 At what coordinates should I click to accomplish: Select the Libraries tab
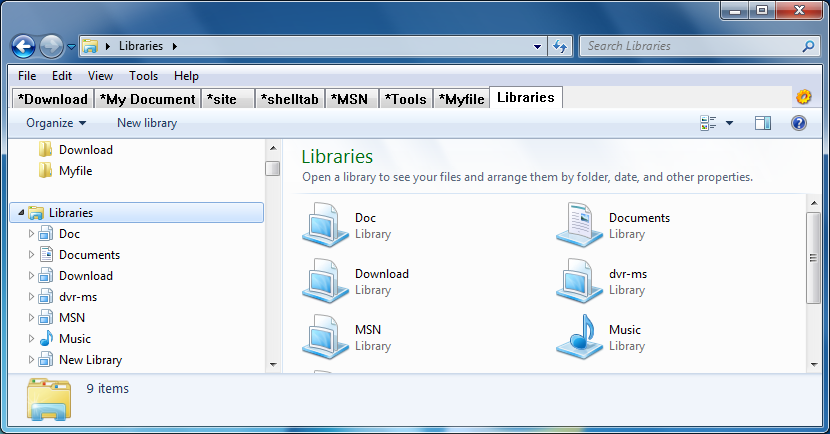pyautogui.click(x=526, y=97)
